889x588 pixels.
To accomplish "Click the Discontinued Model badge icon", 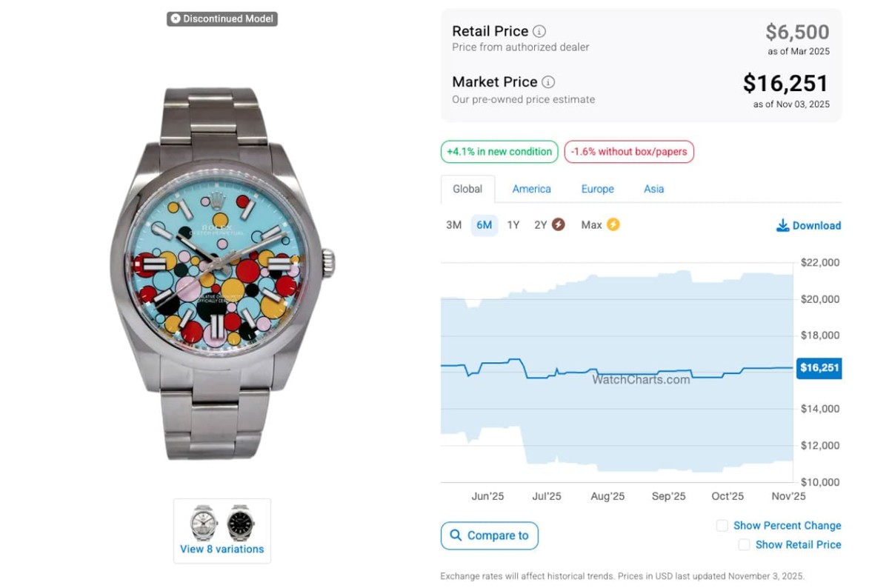I will (x=175, y=19).
